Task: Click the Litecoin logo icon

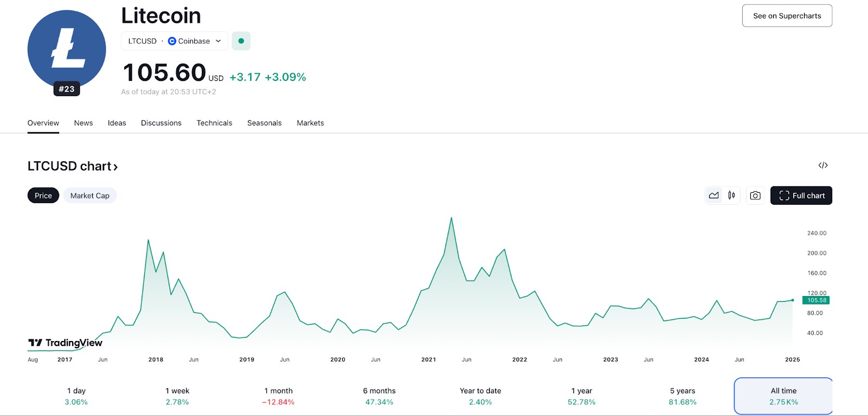Action: 67,49
